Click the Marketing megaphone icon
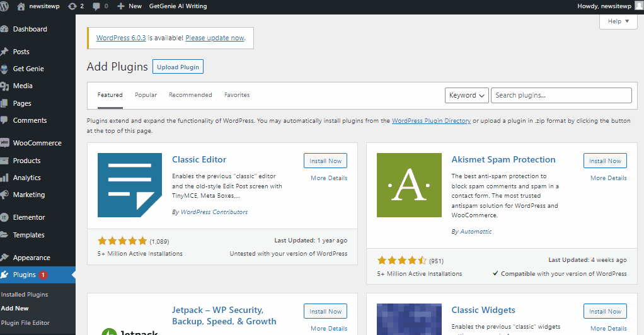 4,195
